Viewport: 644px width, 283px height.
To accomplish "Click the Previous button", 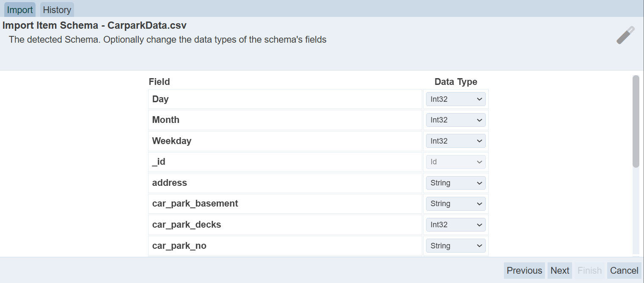I will pos(524,271).
